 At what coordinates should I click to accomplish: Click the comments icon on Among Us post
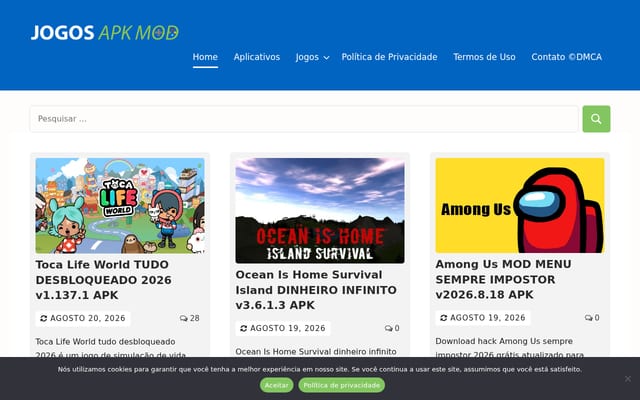coord(588,318)
